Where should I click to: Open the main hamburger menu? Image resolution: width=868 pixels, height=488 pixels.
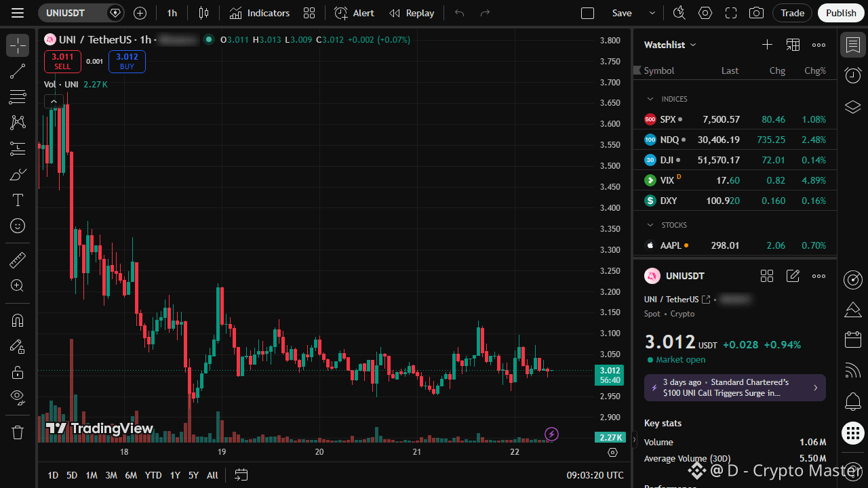18,13
